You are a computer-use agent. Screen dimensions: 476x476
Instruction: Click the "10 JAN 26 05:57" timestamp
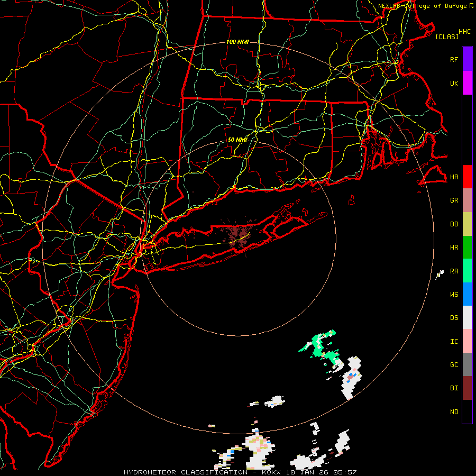[x=321, y=472]
